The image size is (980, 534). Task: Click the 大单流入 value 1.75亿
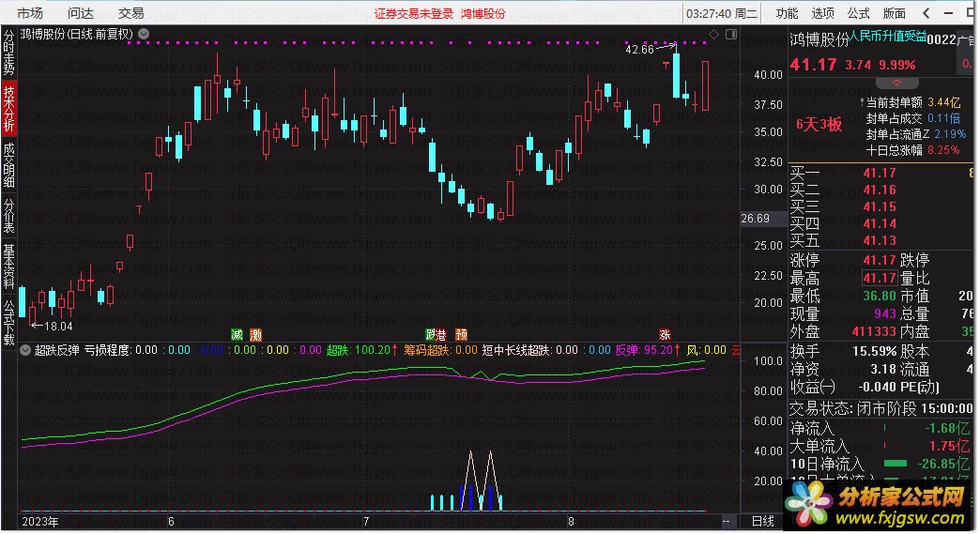tap(949, 446)
